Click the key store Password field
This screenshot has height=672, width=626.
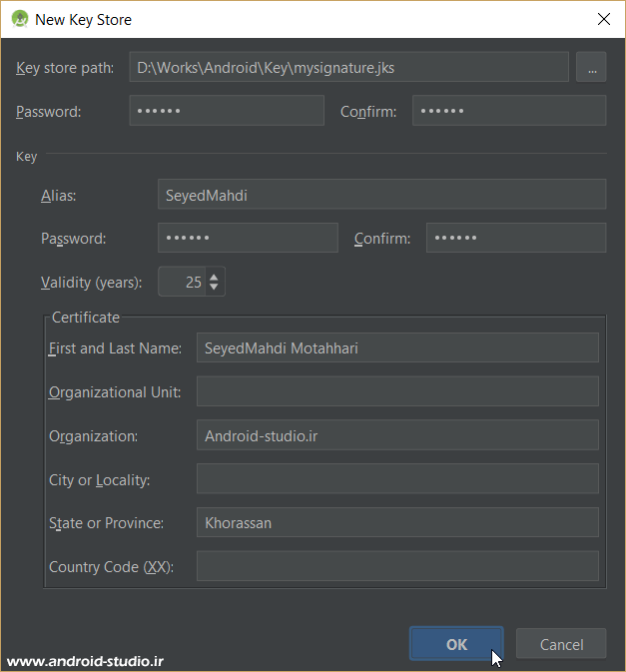click(x=227, y=111)
